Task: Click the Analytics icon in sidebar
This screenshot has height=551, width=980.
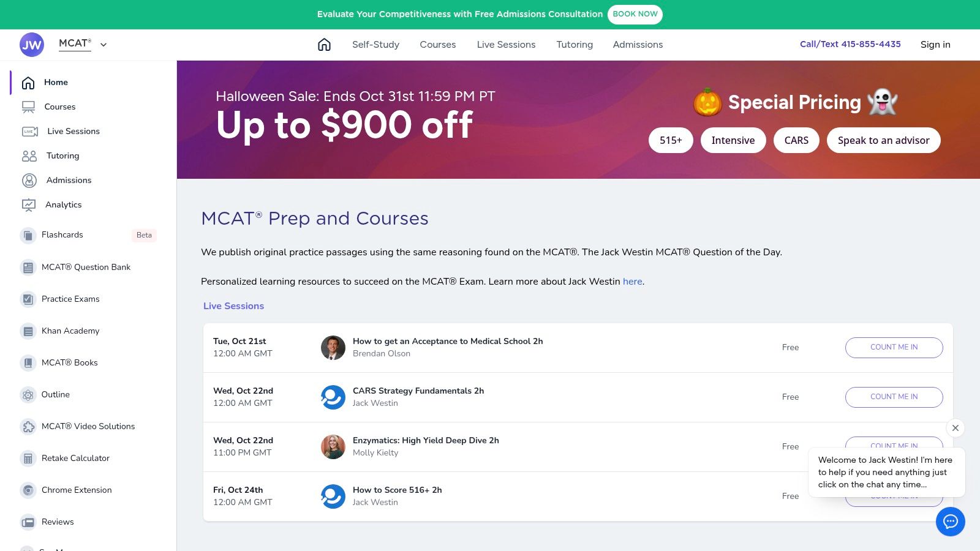Action: [x=29, y=205]
